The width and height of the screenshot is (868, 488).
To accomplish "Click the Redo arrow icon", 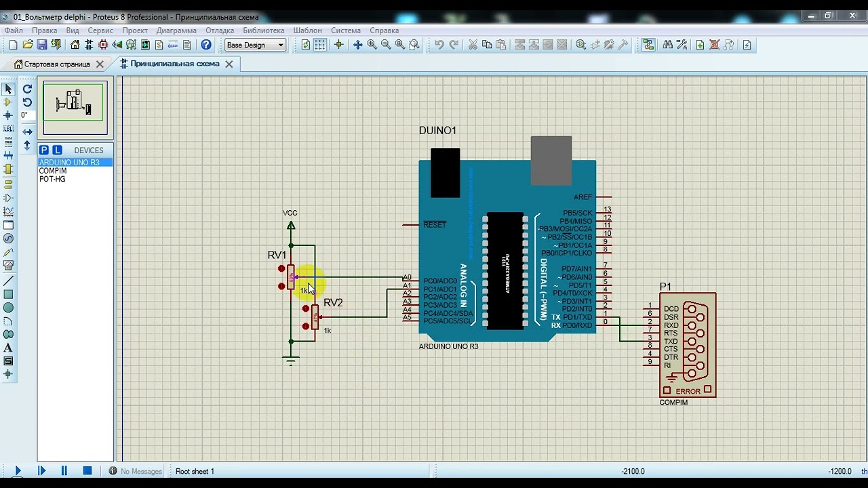I will click(x=454, y=45).
